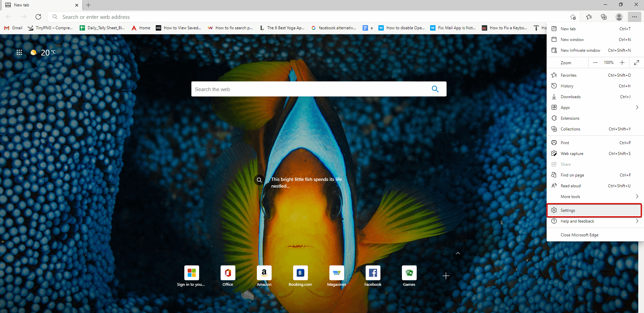644x313 pixels.
Task: Open the Gmail bookmark
Action: (x=13, y=28)
